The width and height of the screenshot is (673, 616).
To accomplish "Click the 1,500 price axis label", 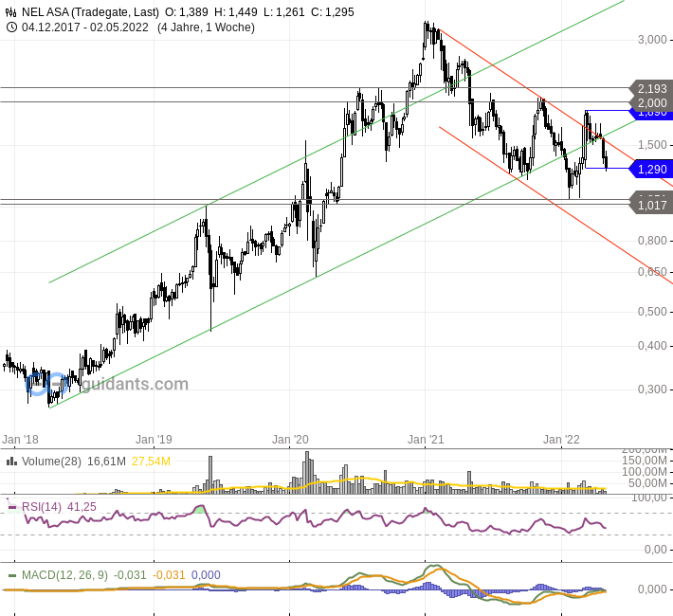I will coord(652,145).
